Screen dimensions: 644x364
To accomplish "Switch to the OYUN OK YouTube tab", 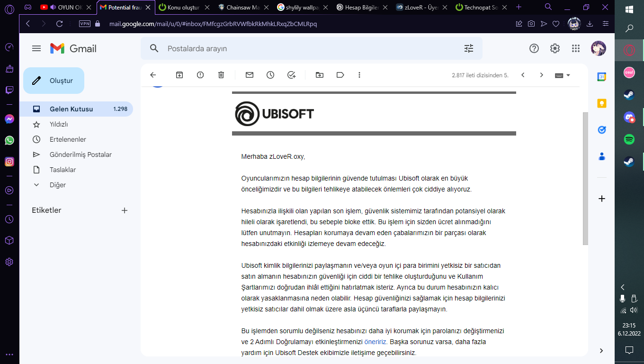I will pyautogui.click(x=65, y=7).
